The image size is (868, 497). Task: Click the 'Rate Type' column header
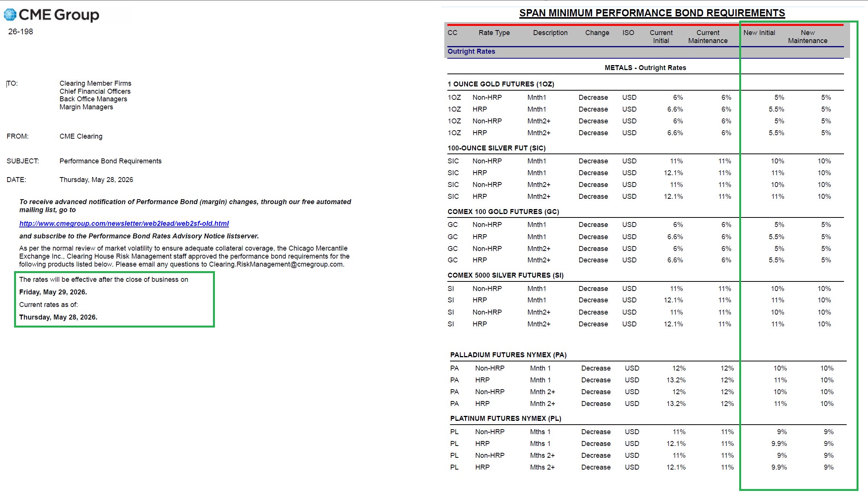click(x=494, y=33)
